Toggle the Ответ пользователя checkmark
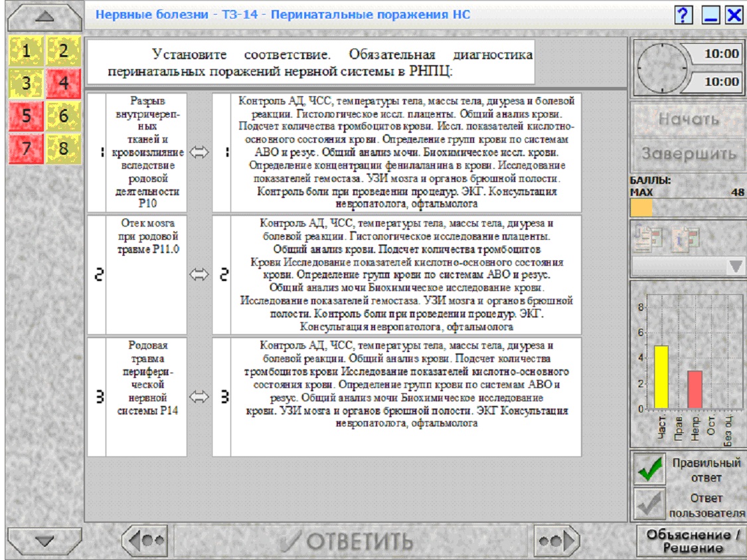The image size is (747, 560). (x=649, y=504)
